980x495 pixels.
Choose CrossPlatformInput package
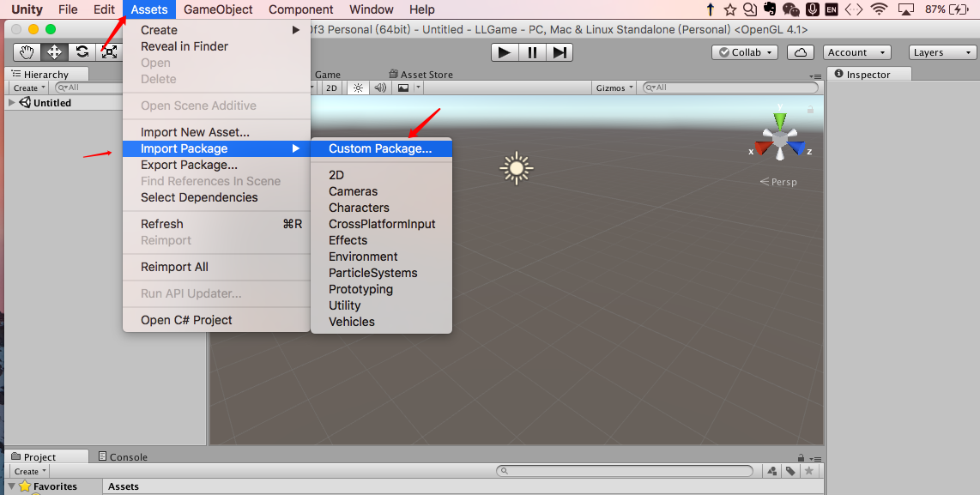[381, 224]
